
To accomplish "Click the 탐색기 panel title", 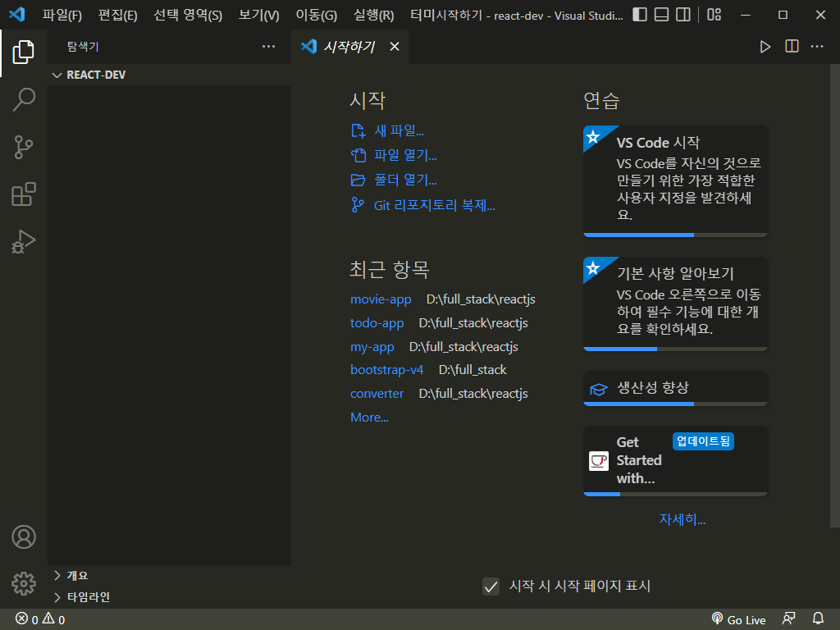I will coord(83,47).
